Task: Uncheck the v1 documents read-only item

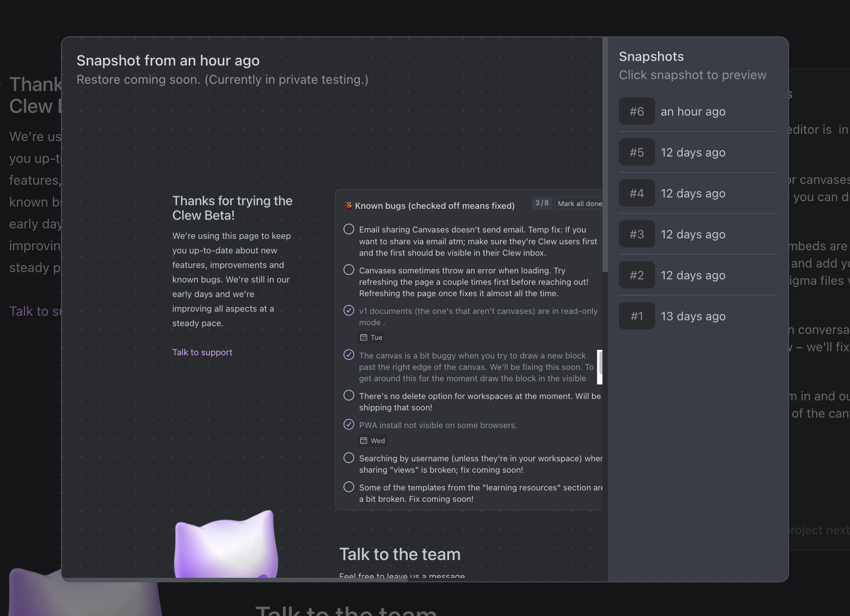Action: coord(349,310)
